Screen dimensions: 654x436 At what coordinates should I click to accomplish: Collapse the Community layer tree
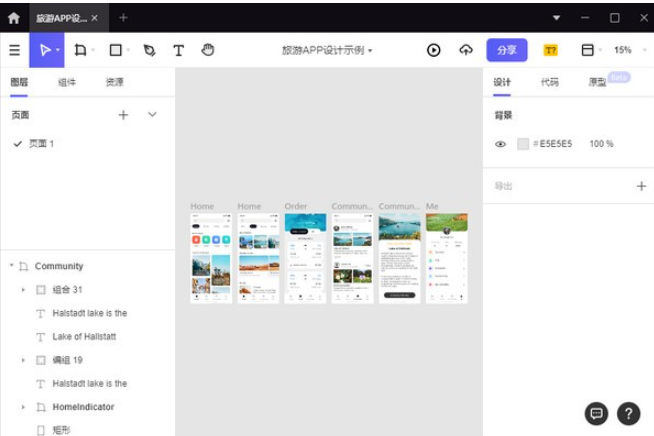coord(11,265)
